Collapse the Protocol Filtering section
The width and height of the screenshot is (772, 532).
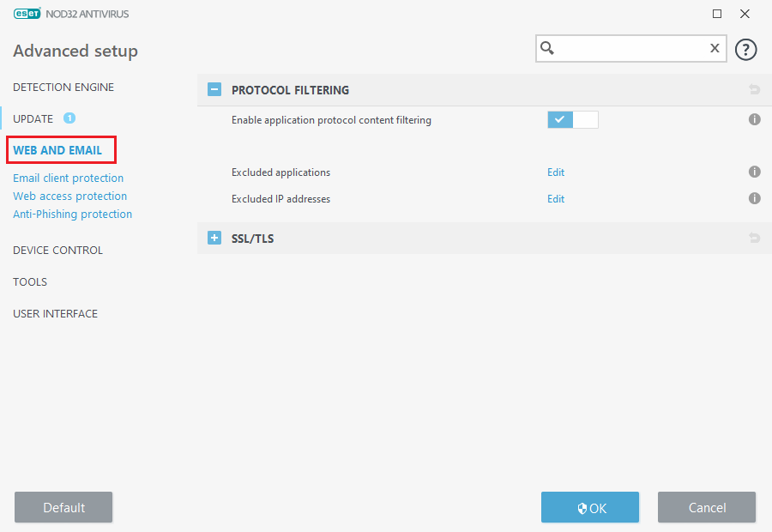tap(214, 89)
